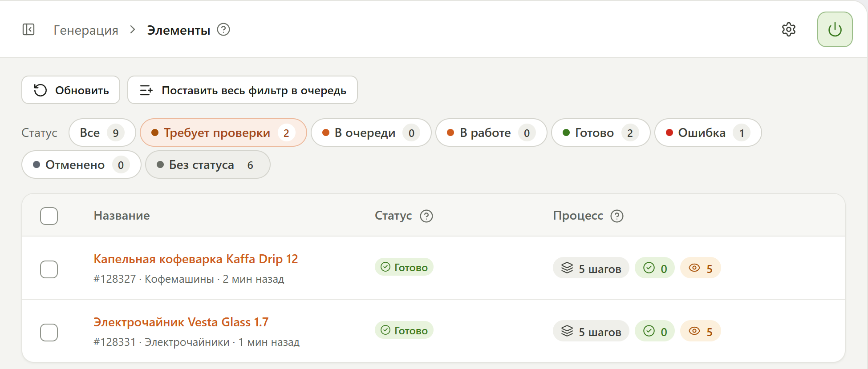Click the 5 шагов badge for Vesta Glass 1.7
868x369 pixels.
click(591, 331)
